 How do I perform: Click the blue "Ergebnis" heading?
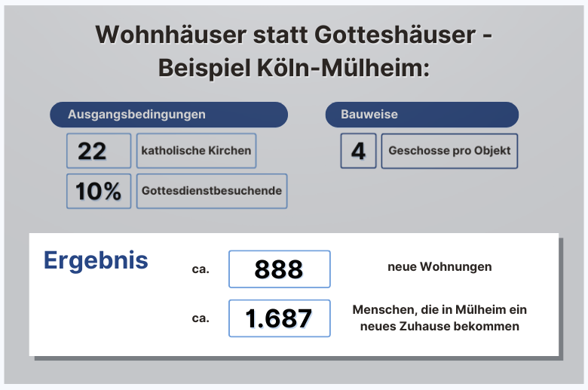pyautogui.click(x=96, y=260)
